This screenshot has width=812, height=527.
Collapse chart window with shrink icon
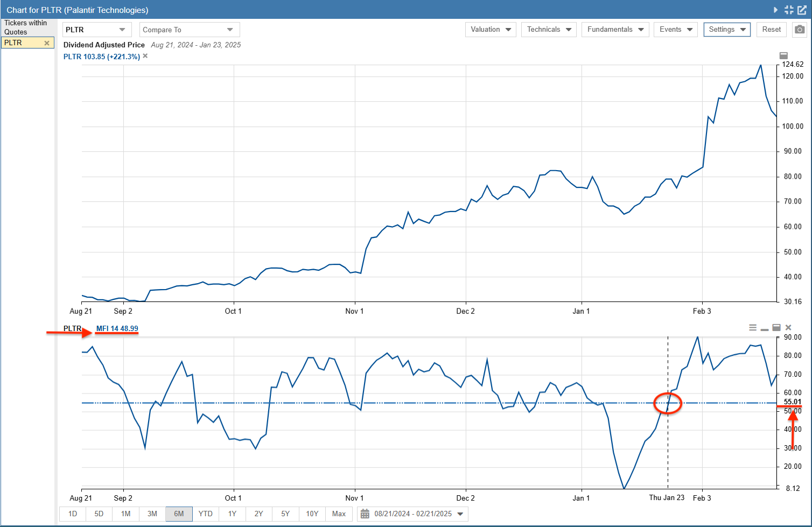point(789,10)
